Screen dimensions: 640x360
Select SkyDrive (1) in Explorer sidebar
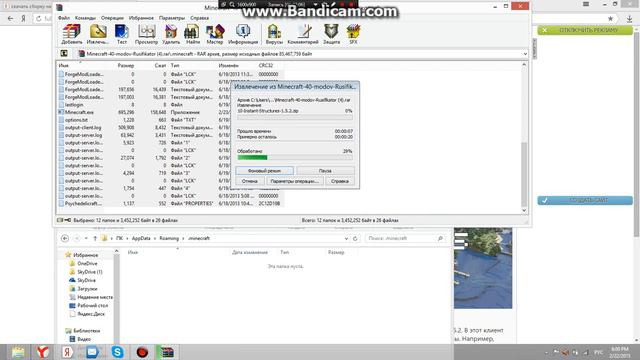89,272
